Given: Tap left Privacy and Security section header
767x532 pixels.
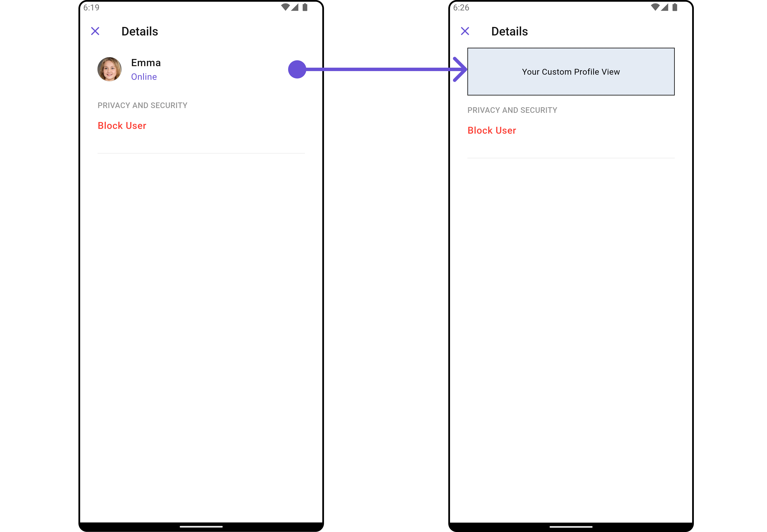Looking at the screenshot, I should click(142, 106).
